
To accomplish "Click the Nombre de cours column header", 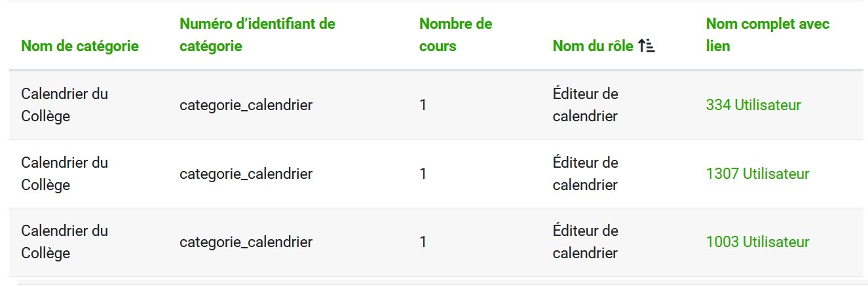I will [455, 35].
